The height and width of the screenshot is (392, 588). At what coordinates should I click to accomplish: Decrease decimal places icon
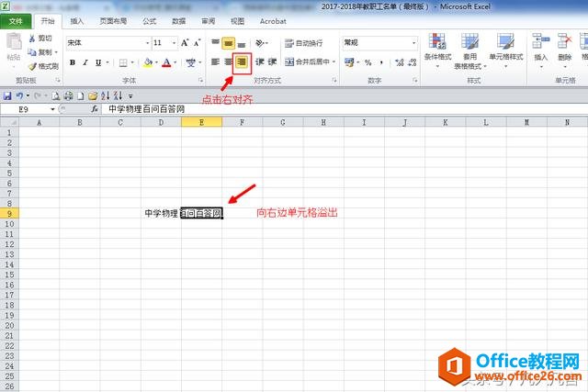pos(413,62)
